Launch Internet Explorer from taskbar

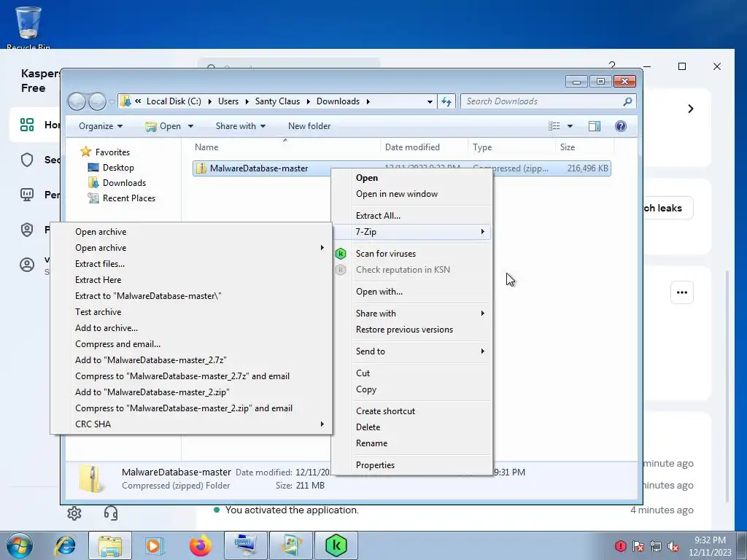pyautogui.click(x=65, y=545)
